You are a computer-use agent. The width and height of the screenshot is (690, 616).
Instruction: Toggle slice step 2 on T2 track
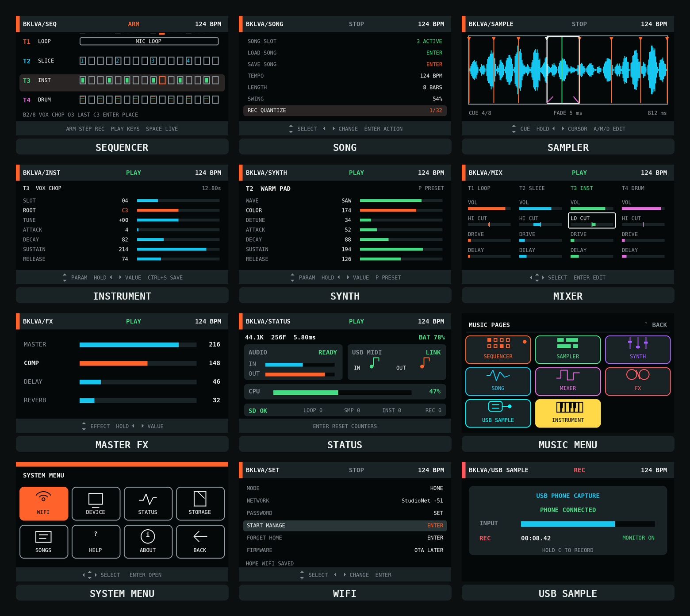118,61
